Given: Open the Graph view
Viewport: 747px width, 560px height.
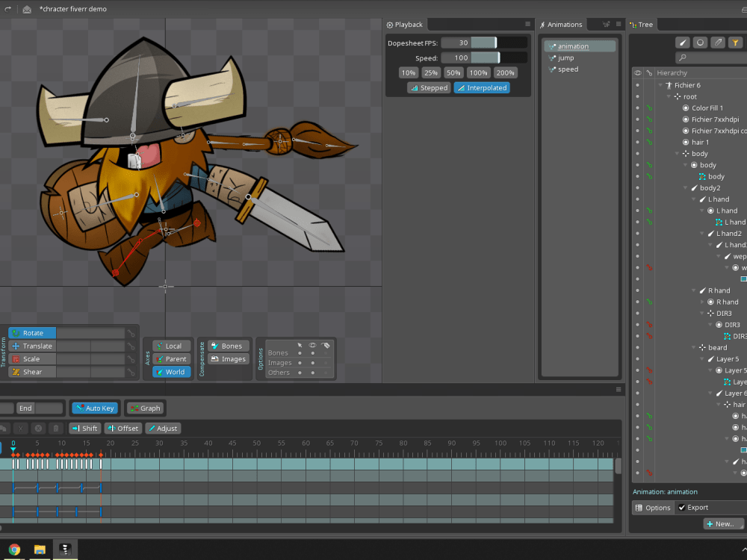Looking at the screenshot, I should pos(145,408).
